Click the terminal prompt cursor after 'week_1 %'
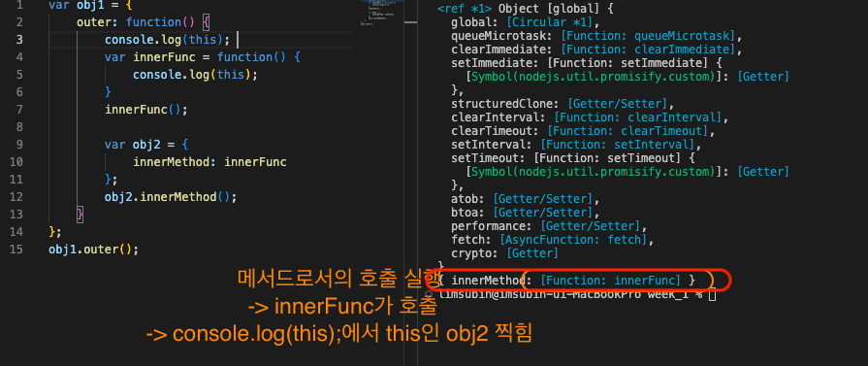This screenshot has width=868, height=366. click(x=712, y=294)
